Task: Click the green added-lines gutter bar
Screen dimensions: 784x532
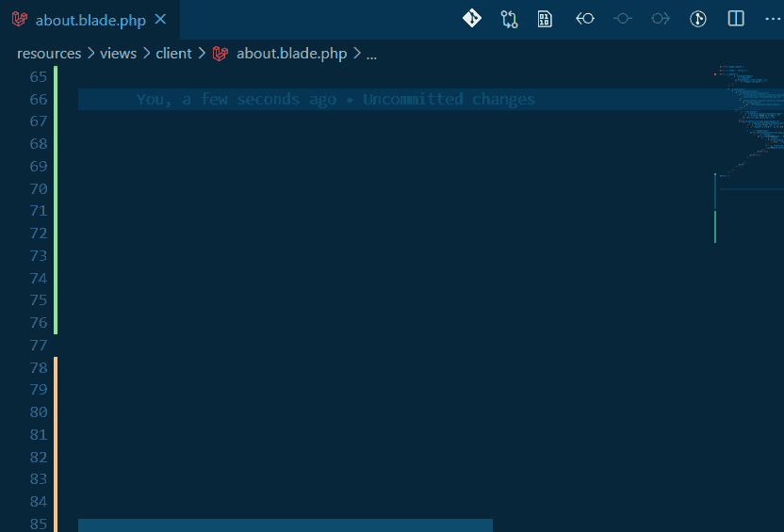Action: (x=56, y=200)
